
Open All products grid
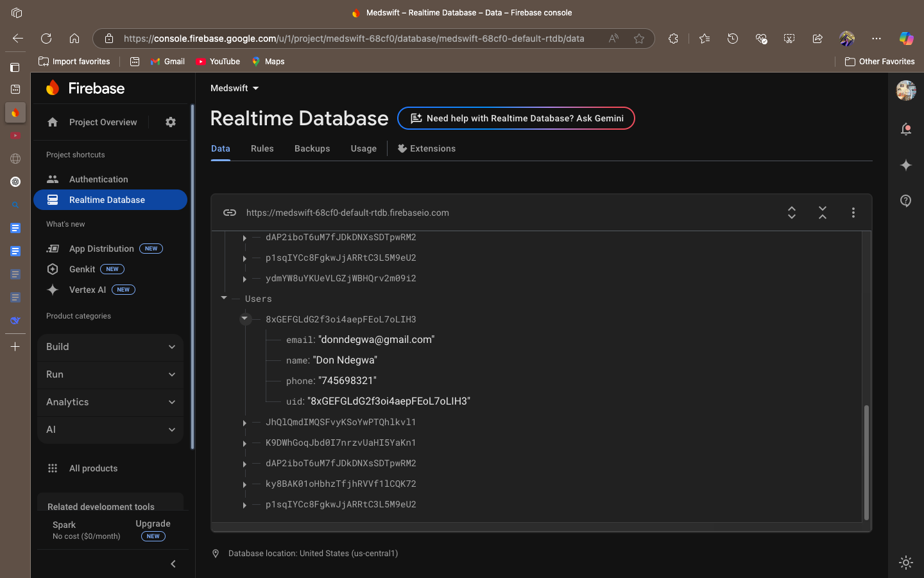pos(82,468)
